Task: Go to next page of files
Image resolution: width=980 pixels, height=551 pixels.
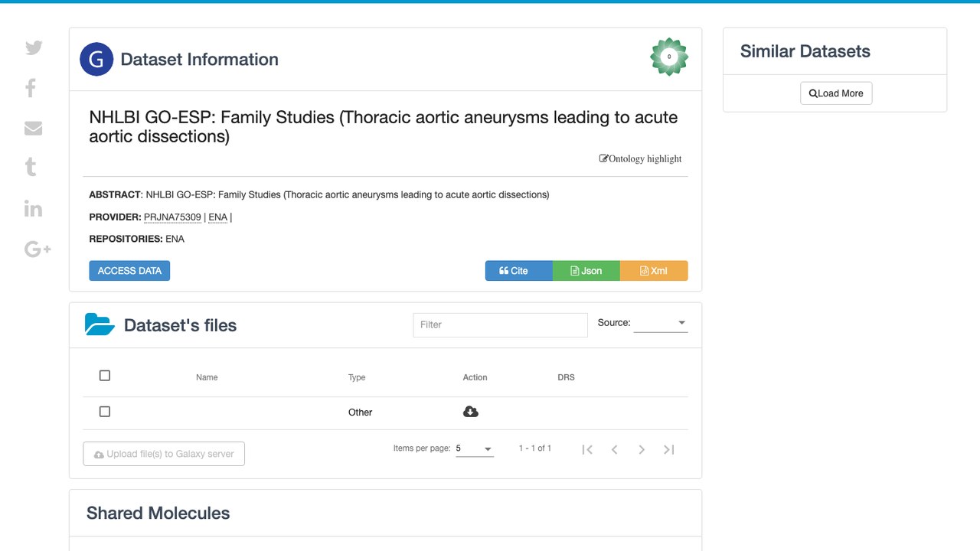Action: 642,449
